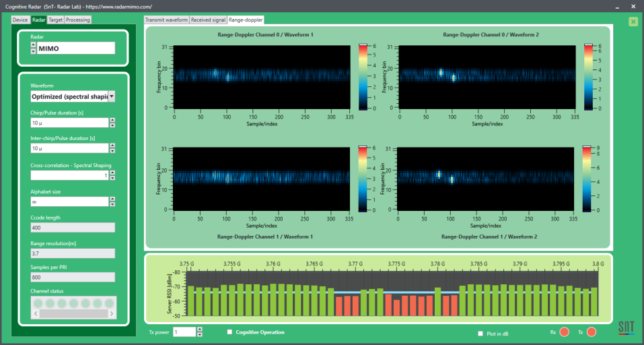Select the Target tab

point(56,20)
